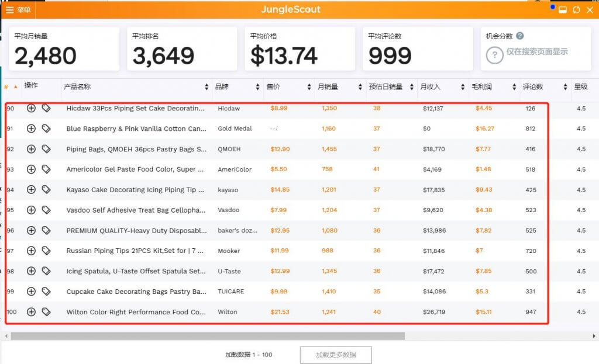Sort by the # rank column
Screen dimensions: 599x364
tap(11, 87)
